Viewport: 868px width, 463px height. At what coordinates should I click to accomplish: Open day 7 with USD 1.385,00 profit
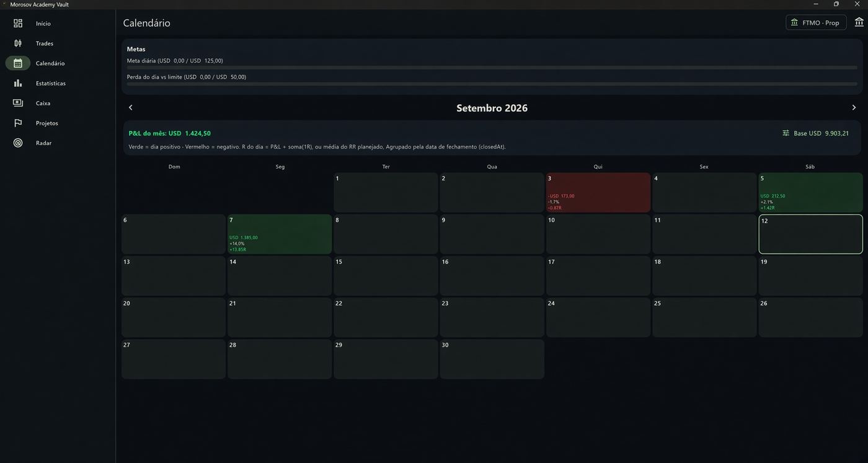point(280,234)
